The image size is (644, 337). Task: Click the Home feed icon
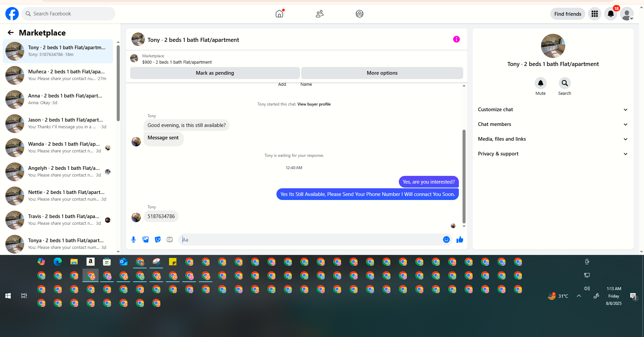tap(279, 14)
